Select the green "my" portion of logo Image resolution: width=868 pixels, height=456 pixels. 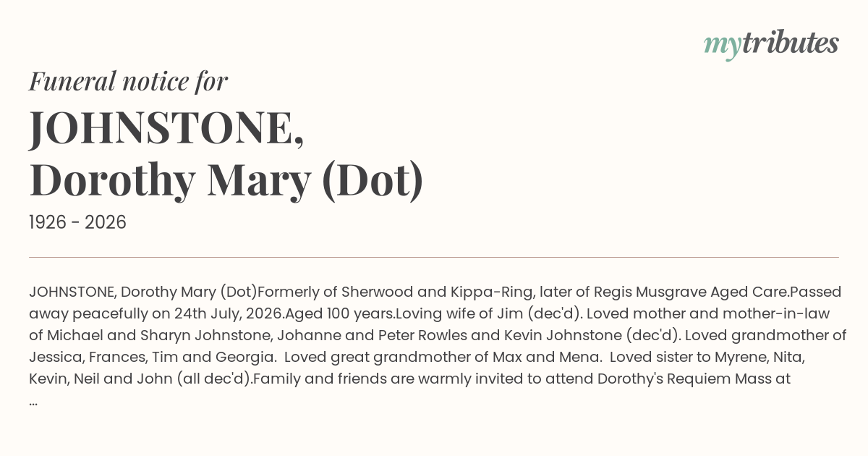(722, 46)
